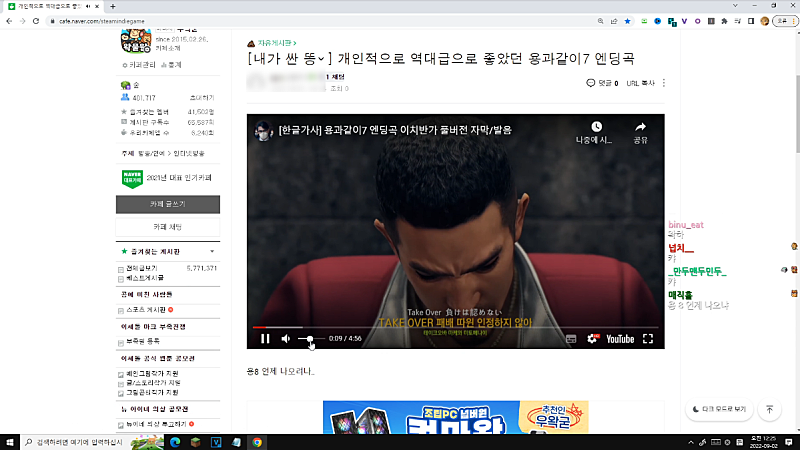The width and height of the screenshot is (800, 450).
Task: Open the 통계 statistics link
Action: coord(171,65)
